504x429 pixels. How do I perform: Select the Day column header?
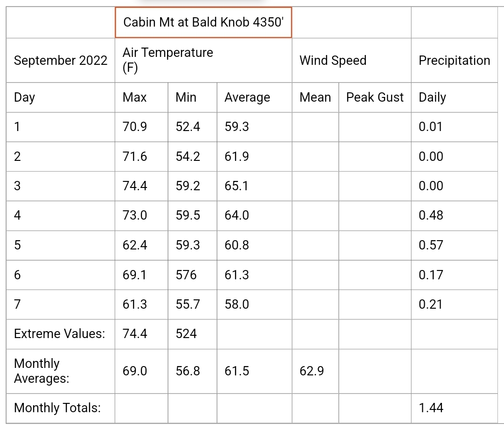[60, 97]
